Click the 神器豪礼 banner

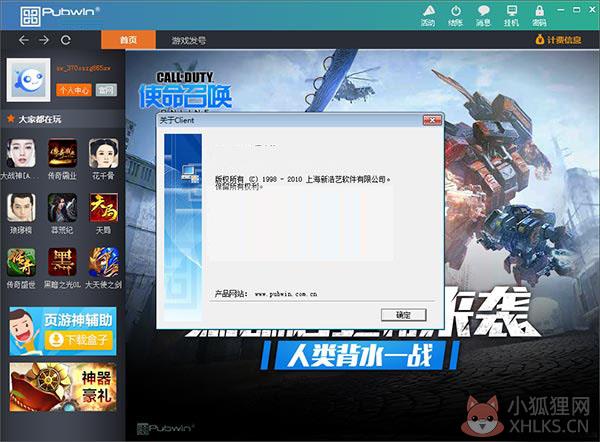pyautogui.click(x=63, y=387)
